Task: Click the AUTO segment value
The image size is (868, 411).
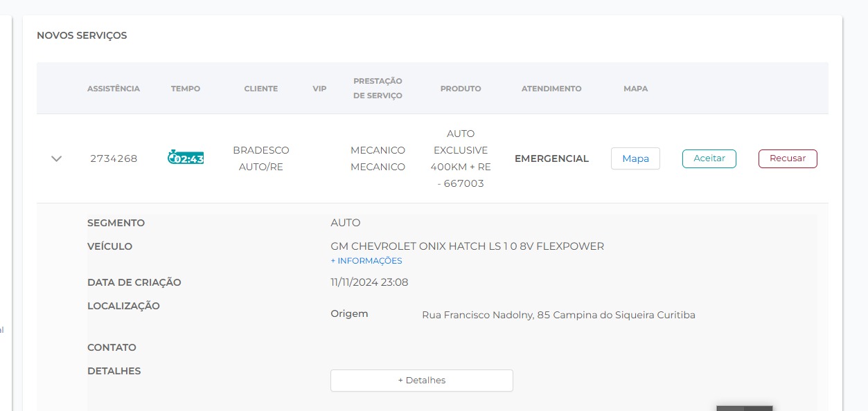Action: coord(346,223)
